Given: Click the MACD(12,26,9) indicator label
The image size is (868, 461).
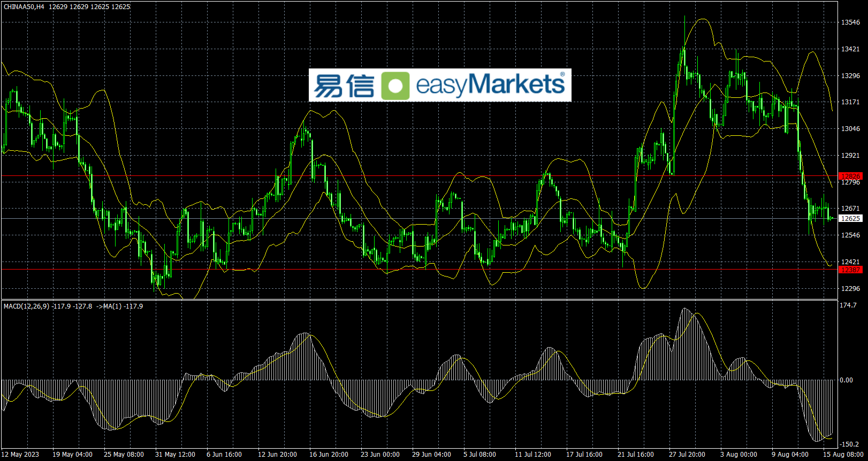Looking at the screenshot, I should [x=27, y=306].
